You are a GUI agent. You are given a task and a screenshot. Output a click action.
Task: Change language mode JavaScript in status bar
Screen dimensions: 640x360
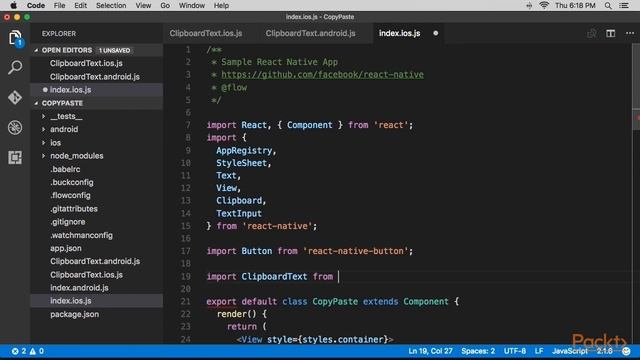pyautogui.click(x=570, y=351)
